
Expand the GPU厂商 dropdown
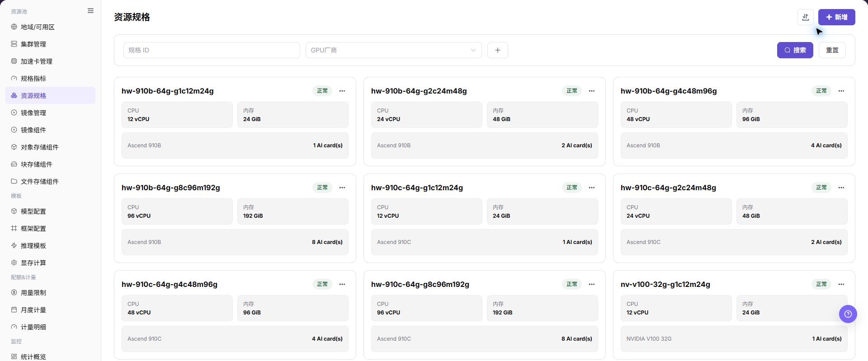[x=393, y=50]
